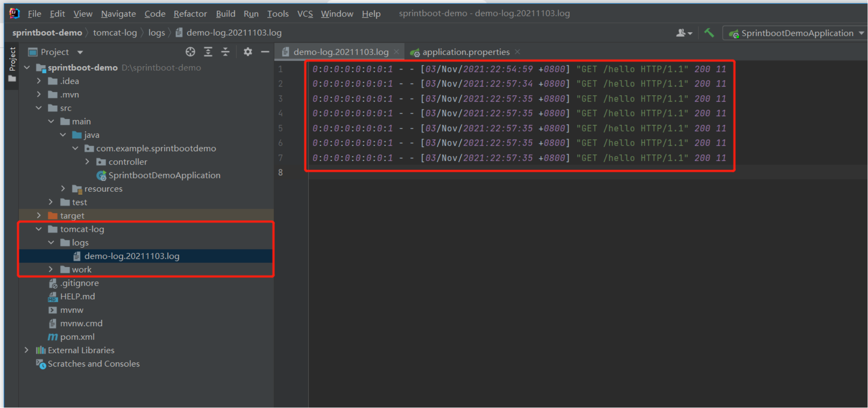Expand the controller package

point(87,162)
